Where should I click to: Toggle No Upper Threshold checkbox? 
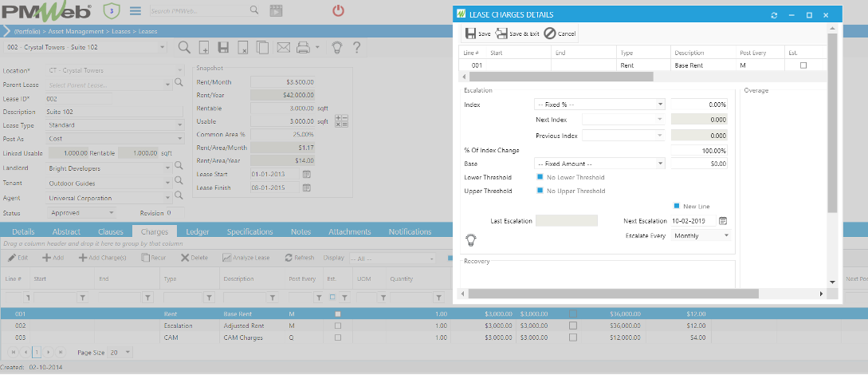coord(540,191)
